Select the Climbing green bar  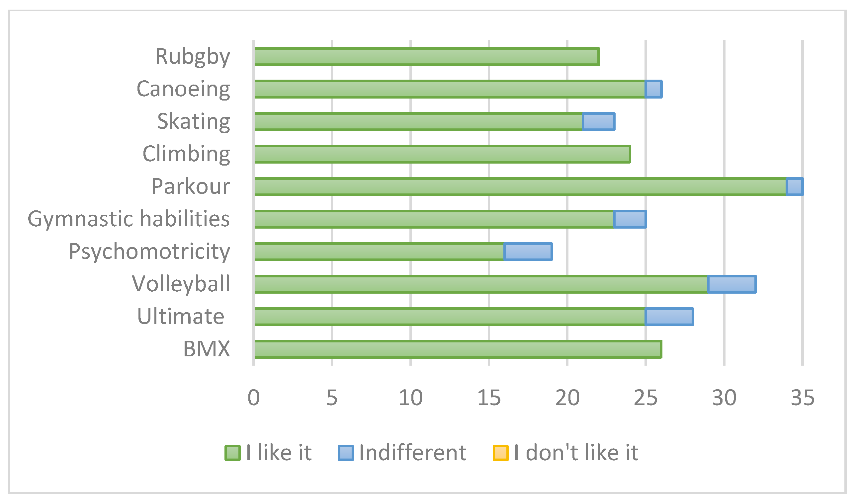(x=442, y=154)
